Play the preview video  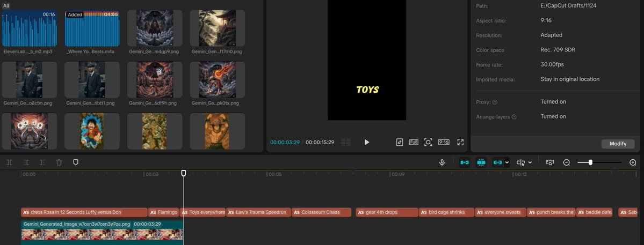367,142
